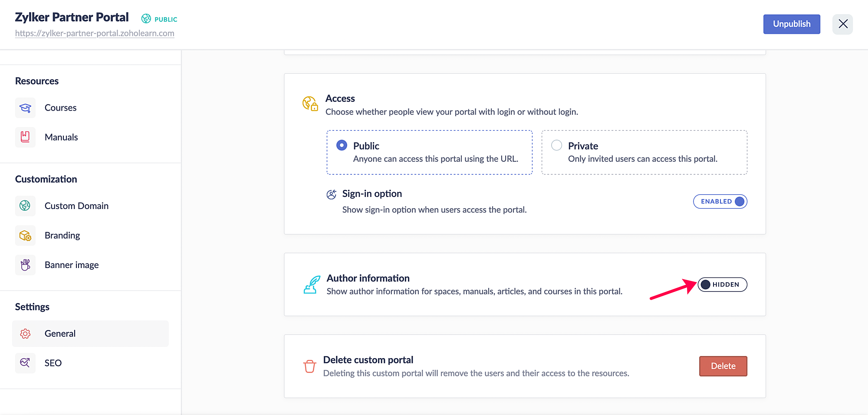Click the Manuals book icon

tap(25, 137)
